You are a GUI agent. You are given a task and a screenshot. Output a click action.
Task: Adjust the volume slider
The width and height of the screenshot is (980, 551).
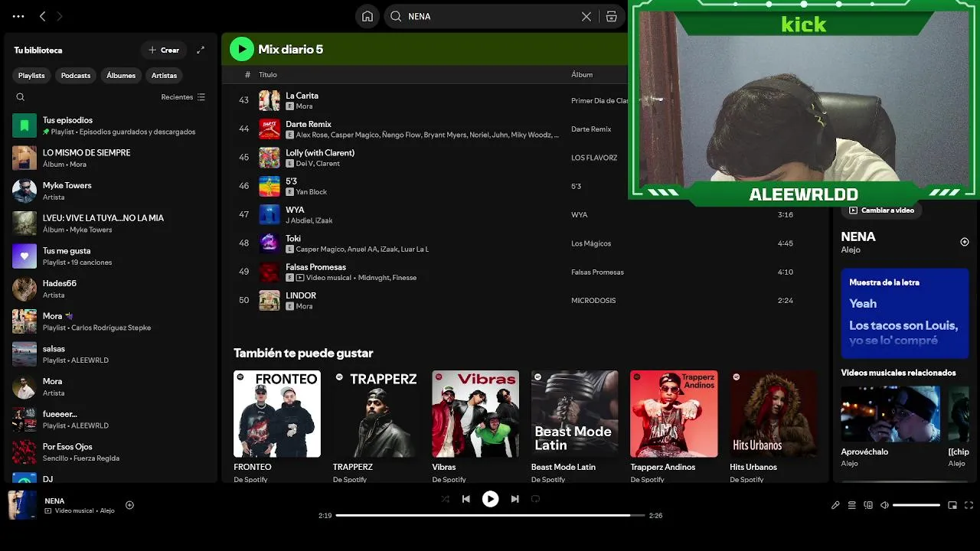[x=916, y=505]
